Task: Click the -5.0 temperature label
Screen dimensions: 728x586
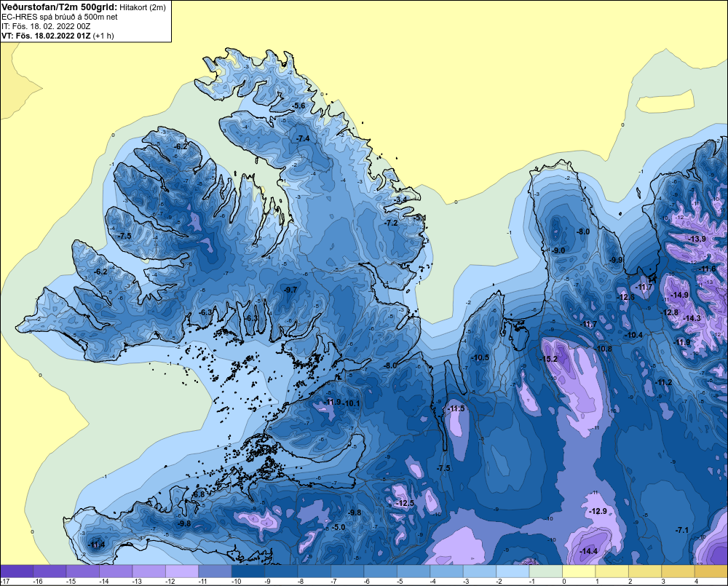Action: [339, 527]
